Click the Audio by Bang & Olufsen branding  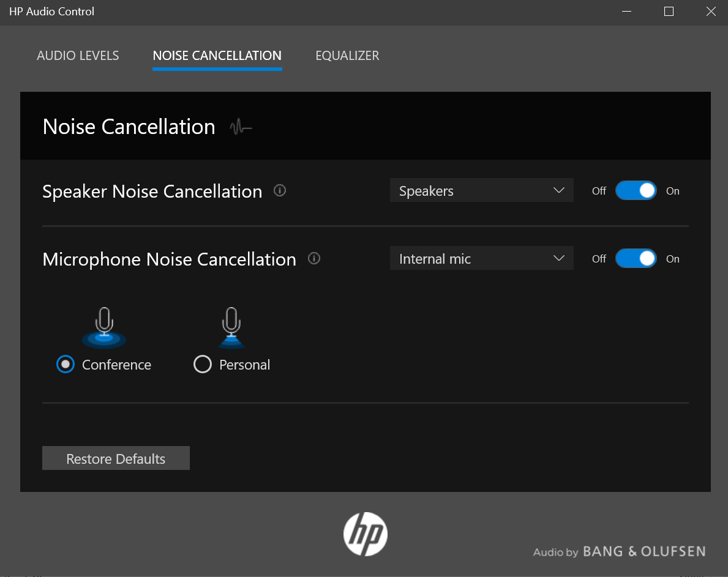(619, 551)
